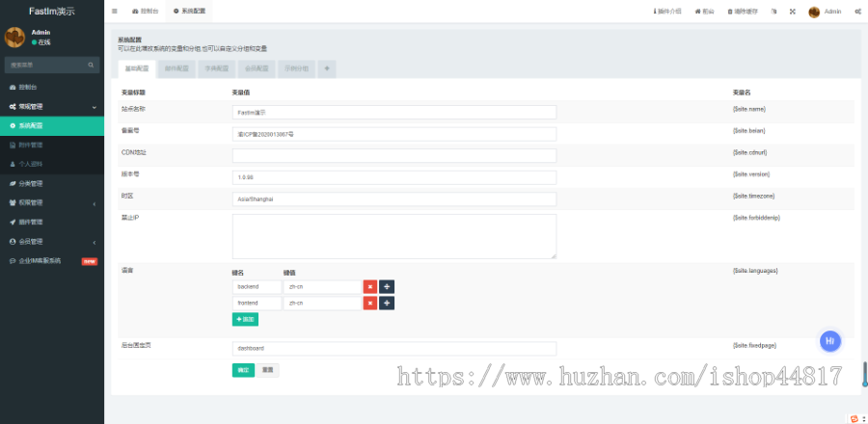Screen dimensions: 868x424
Task: Open the blue Hi chat bubble
Action: click(x=829, y=341)
